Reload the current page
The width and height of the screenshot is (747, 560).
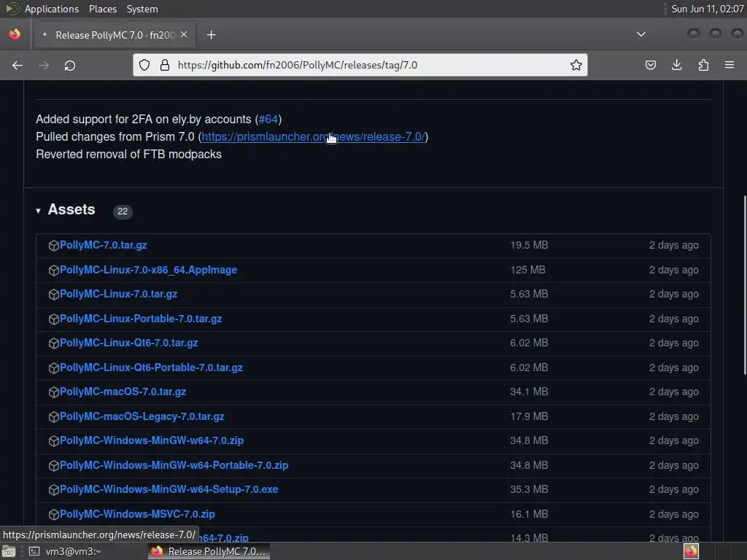coord(70,65)
